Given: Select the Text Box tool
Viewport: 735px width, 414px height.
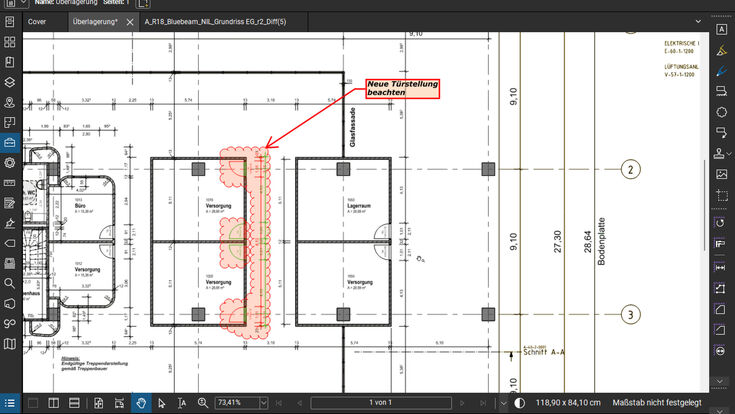Looking at the screenshot, I should point(721,30).
